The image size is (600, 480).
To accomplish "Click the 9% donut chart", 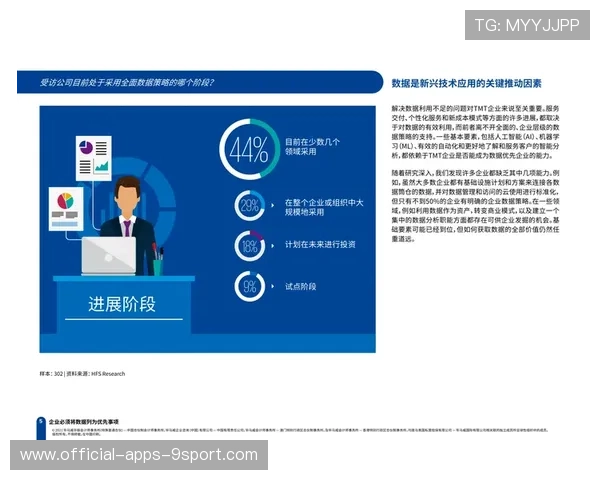I will (249, 286).
